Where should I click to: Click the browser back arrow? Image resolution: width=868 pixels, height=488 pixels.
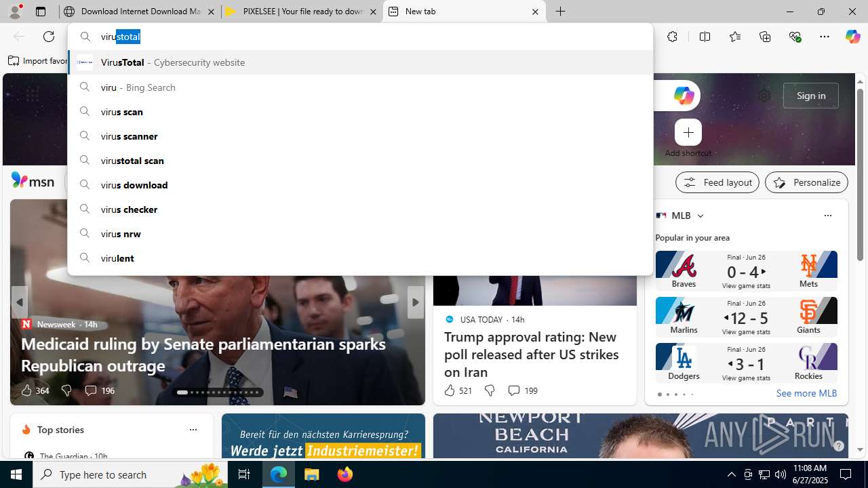pyautogui.click(x=18, y=37)
